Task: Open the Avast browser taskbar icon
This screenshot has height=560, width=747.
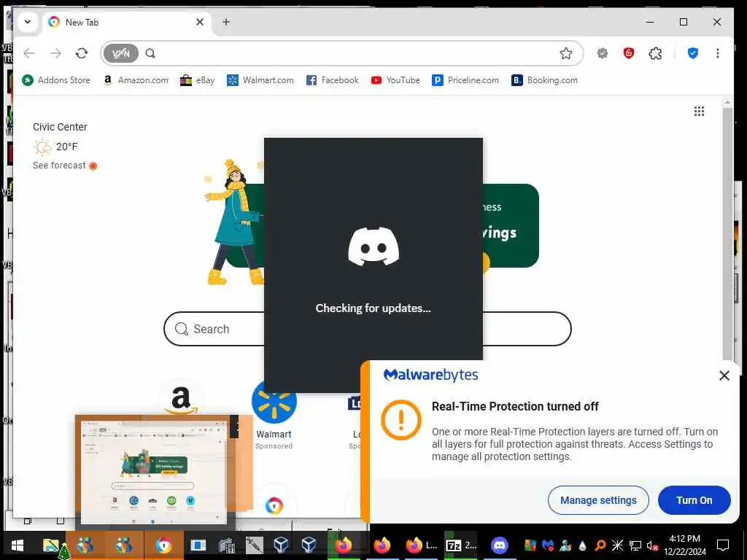Action: [x=164, y=545]
